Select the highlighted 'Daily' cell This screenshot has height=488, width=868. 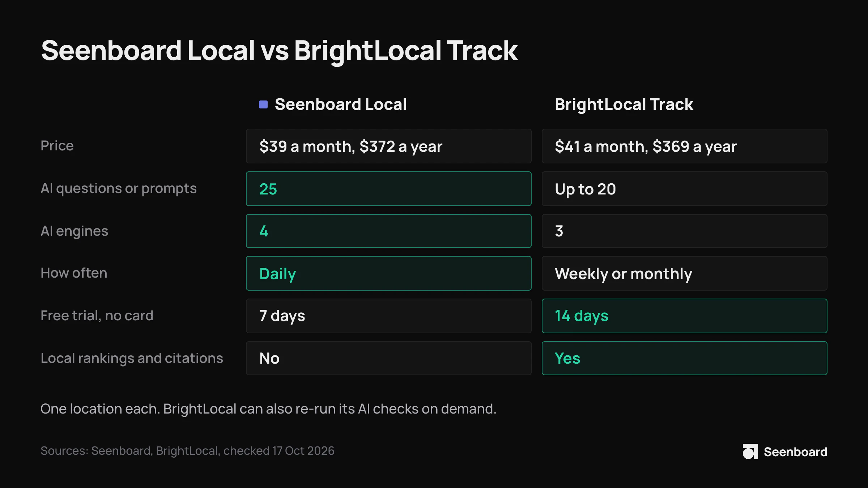[x=389, y=273]
